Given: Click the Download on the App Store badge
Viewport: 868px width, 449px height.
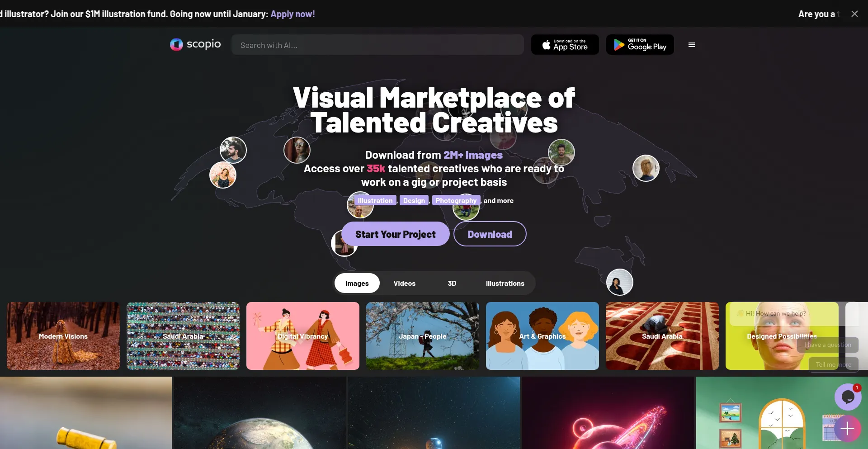Looking at the screenshot, I should point(565,45).
